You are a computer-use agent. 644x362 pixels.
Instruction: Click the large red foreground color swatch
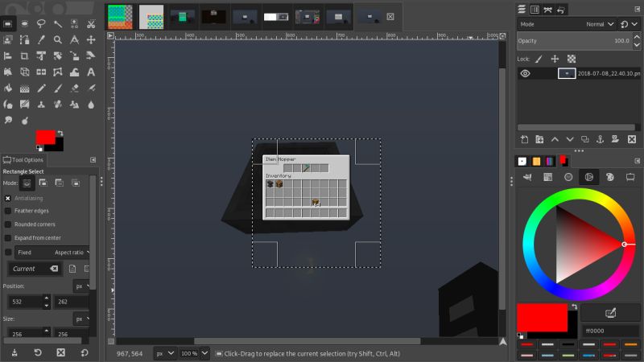[542, 317]
